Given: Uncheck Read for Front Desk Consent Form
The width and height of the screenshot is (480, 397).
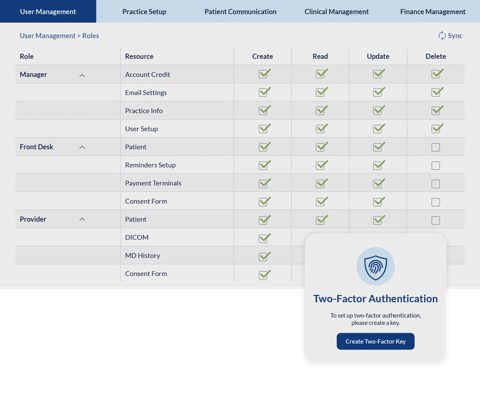Looking at the screenshot, I should tap(322, 201).
